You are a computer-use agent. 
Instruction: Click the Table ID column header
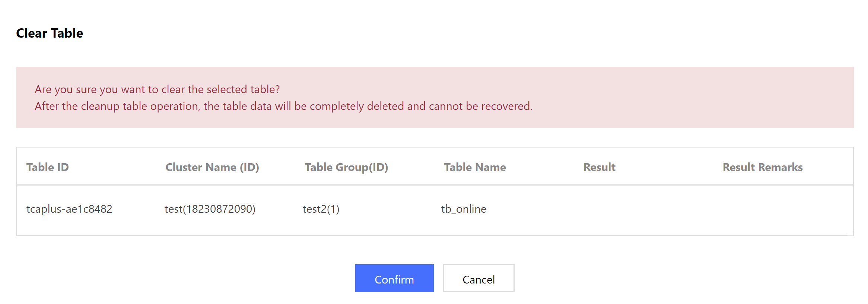pos(48,167)
